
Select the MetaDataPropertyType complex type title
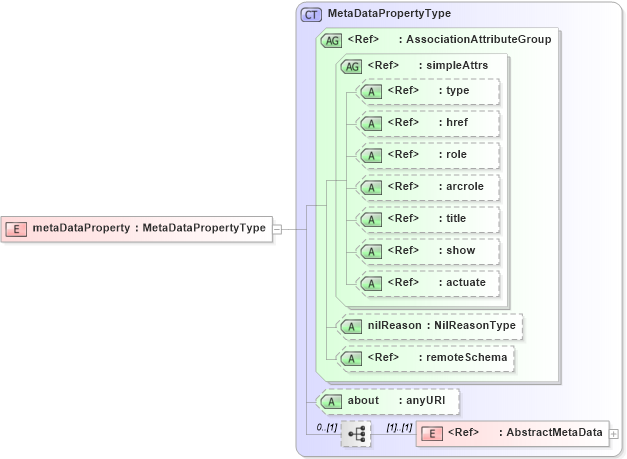pyautogui.click(x=389, y=14)
